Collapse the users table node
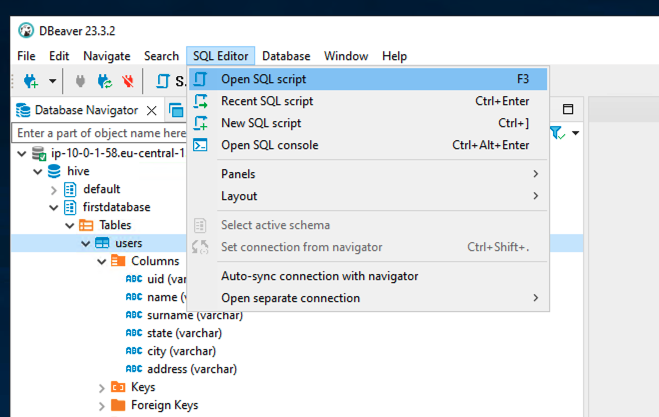Image resolution: width=659 pixels, height=417 pixels. [x=86, y=244]
